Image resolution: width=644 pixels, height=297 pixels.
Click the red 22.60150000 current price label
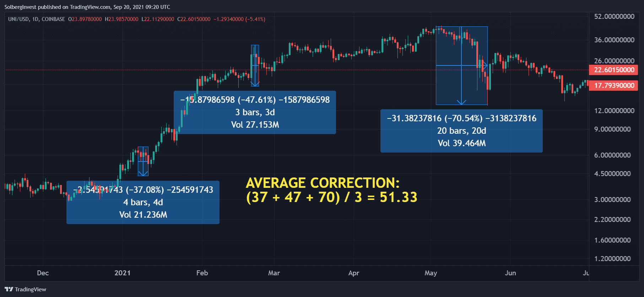coord(614,70)
